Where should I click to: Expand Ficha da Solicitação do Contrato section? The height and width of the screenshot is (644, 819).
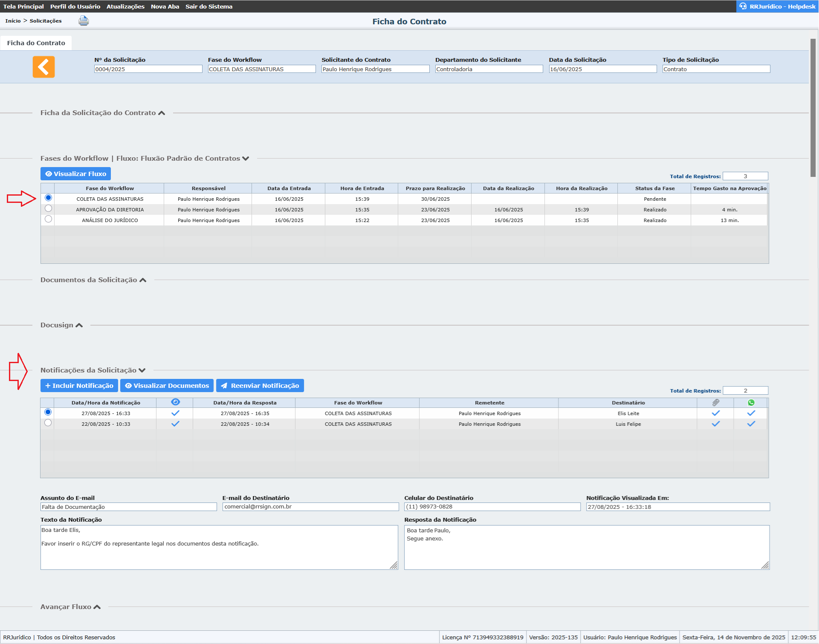pos(162,113)
